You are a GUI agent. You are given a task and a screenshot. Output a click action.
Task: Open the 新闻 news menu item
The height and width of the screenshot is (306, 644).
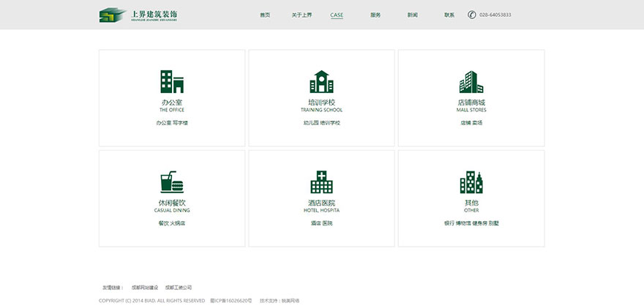[x=413, y=15]
